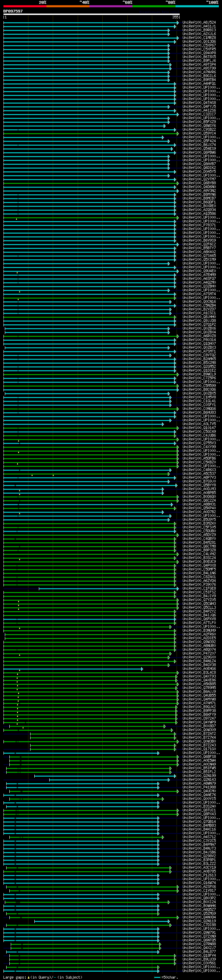Select label UniRef100_B9MTB4

click(x=199, y=80)
